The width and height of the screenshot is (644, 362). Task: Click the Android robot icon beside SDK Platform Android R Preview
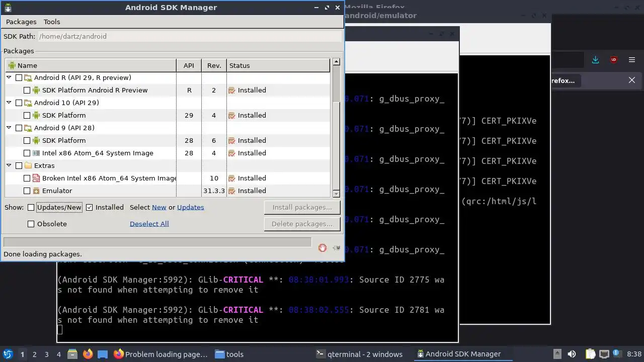tap(36, 90)
